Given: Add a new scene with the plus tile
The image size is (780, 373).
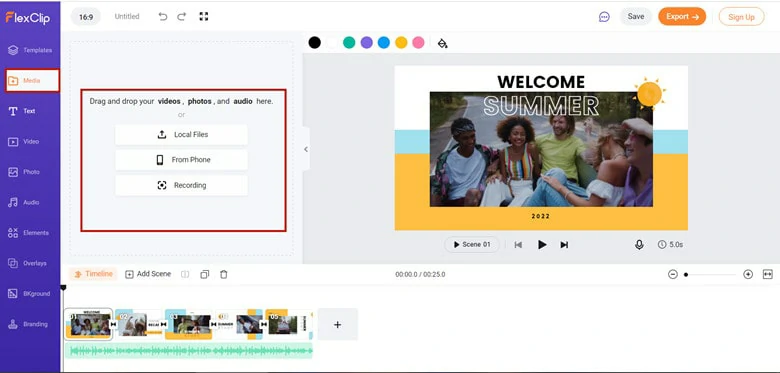Looking at the screenshot, I should [x=337, y=324].
